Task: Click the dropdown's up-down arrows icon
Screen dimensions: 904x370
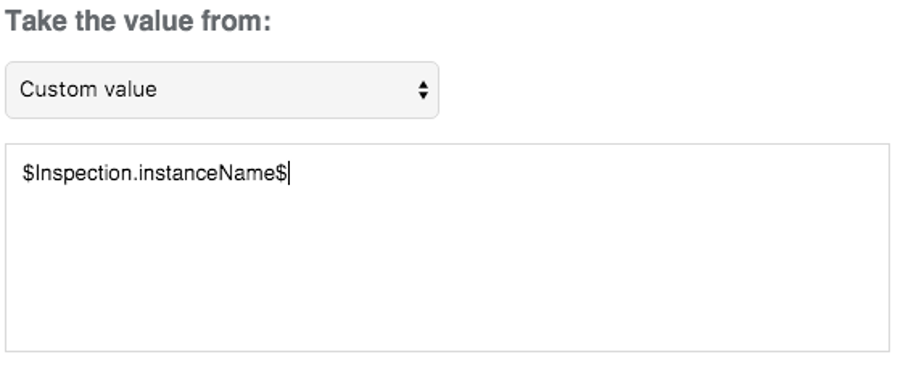Action: pyautogui.click(x=423, y=90)
